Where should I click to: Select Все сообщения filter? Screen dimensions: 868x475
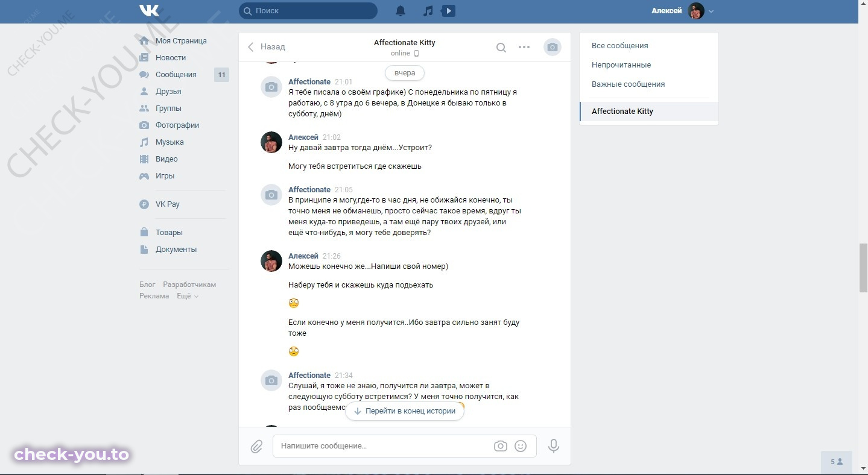[x=649, y=46]
